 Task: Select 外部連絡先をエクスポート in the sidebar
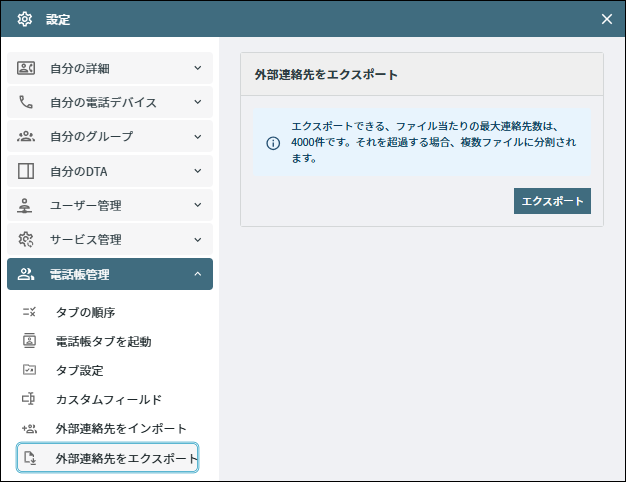pos(108,458)
